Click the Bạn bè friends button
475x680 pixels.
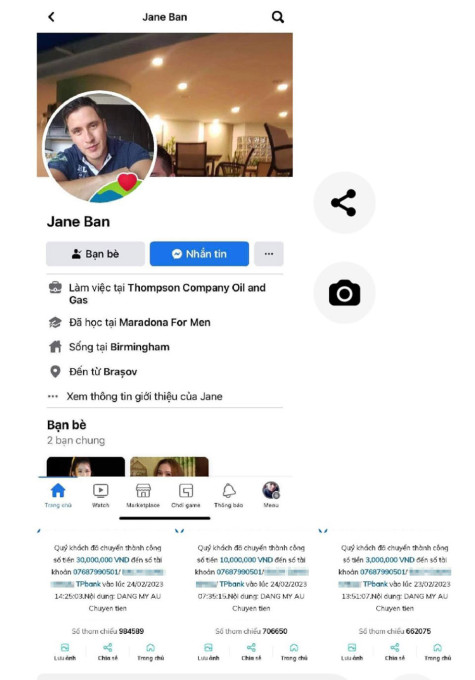[x=95, y=254]
